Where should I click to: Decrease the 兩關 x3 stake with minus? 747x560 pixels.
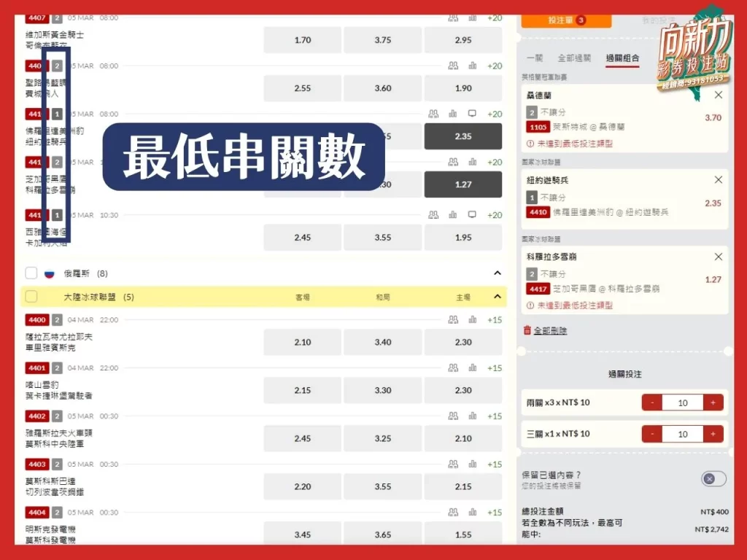(652, 402)
